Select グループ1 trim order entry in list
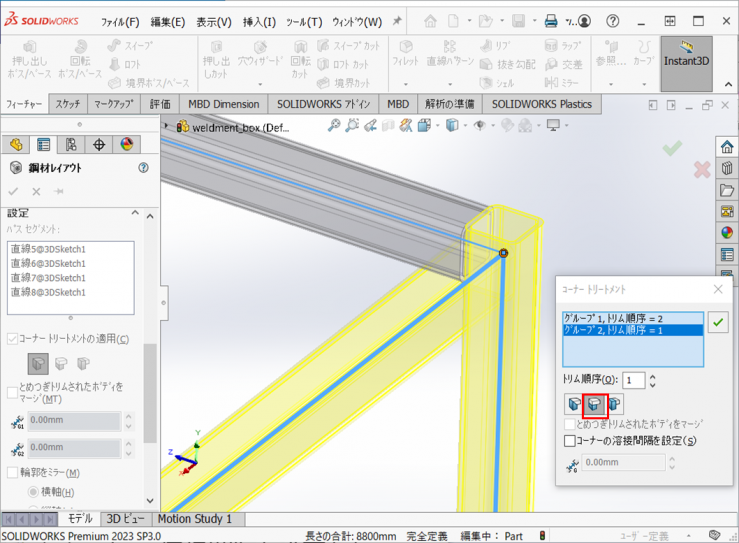Image resolution: width=739 pixels, height=543 pixels. [x=620, y=317]
